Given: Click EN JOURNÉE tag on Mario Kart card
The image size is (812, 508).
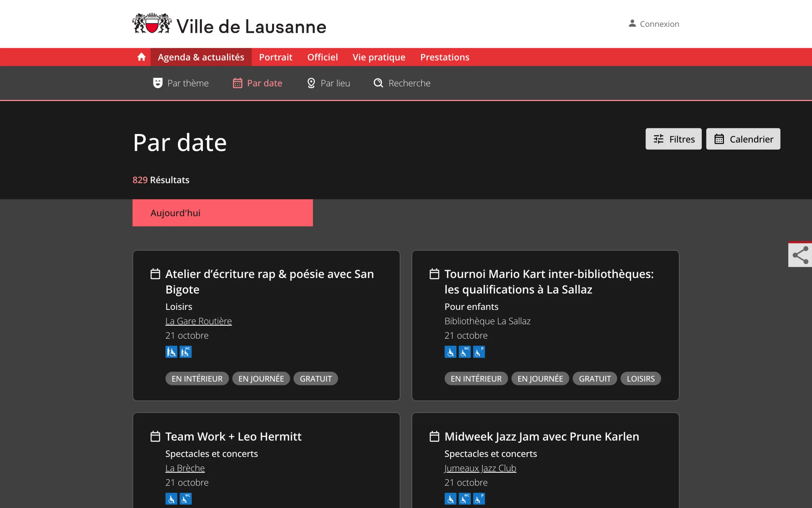Looking at the screenshot, I should tap(540, 378).
